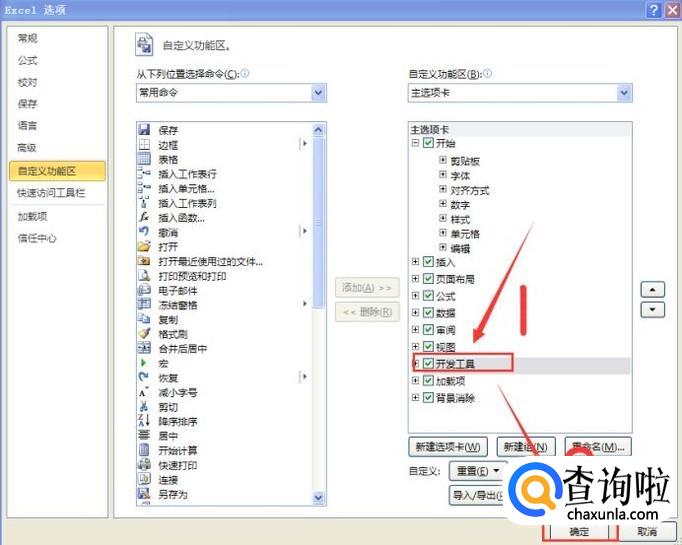Expand the Clipboard (剪贴板) group

coord(443,160)
